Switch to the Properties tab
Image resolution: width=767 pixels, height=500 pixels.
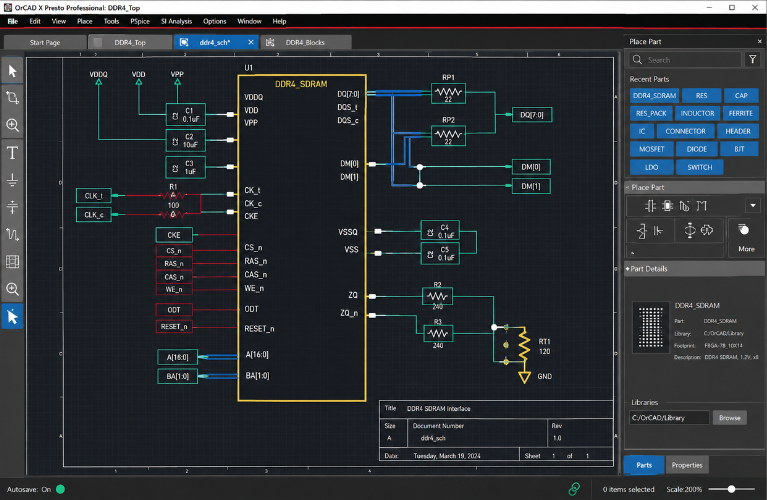pyautogui.click(x=687, y=465)
